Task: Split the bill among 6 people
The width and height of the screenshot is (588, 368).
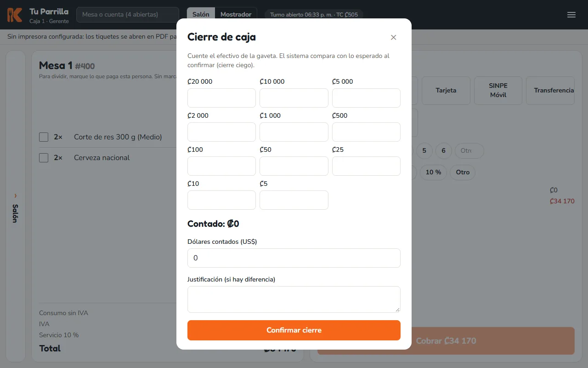Action: point(443,151)
